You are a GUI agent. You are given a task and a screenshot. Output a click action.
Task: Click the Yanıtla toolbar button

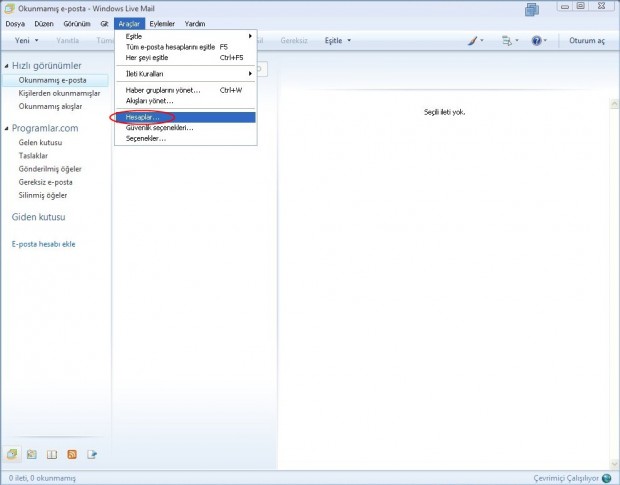click(x=67, y=40)
